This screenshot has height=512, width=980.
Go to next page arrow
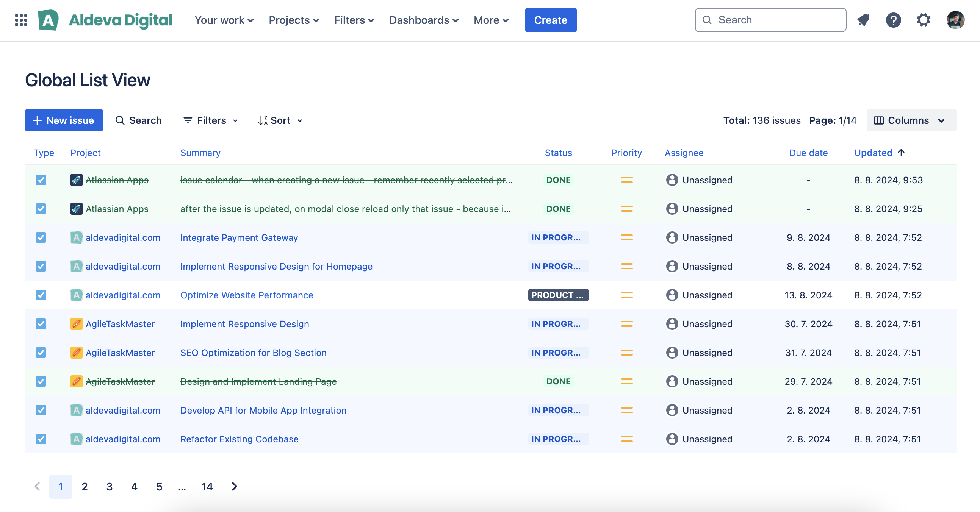coord(234,487)
